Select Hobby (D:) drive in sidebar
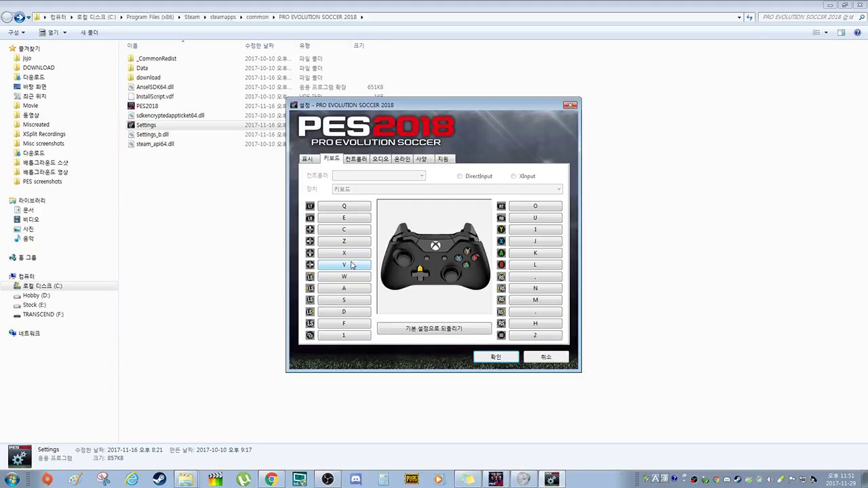868x488 pixels. coord(36,296)
